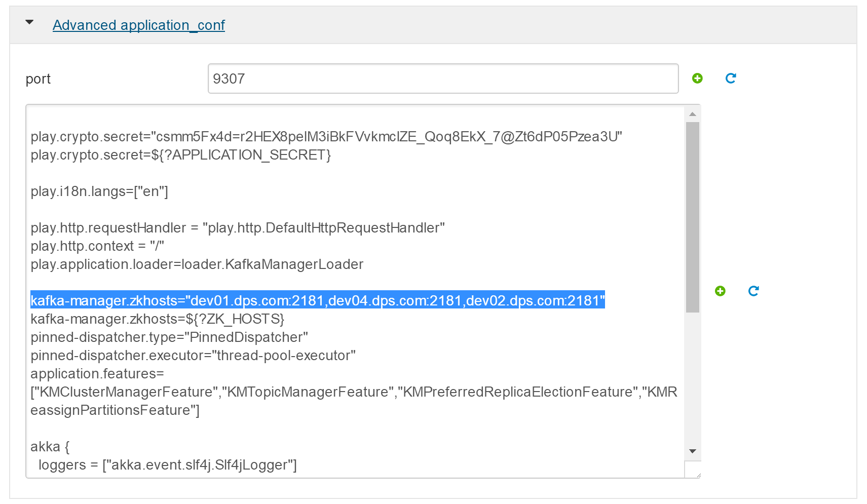
Task: Click the textarea scrollbar up arrow
Action: click(692, 114)
